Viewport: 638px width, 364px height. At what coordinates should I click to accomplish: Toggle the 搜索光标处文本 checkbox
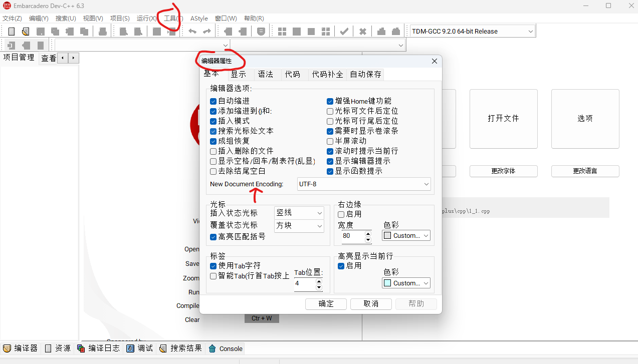[214, 131]
